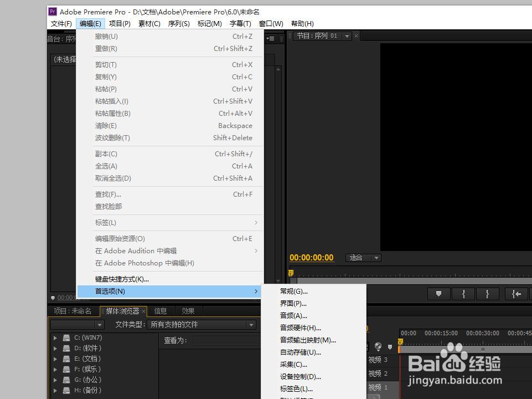Switch to the 项目: 未命名 tab

pos(73,311)
